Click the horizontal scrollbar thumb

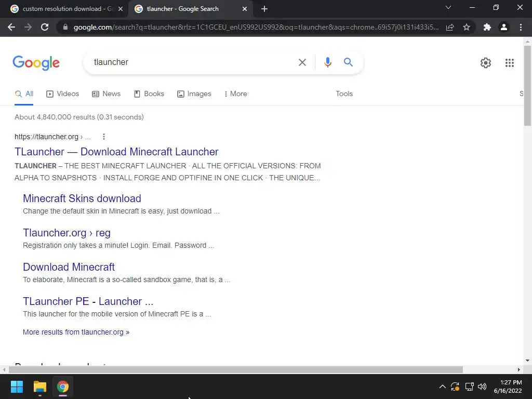[236, 369]
